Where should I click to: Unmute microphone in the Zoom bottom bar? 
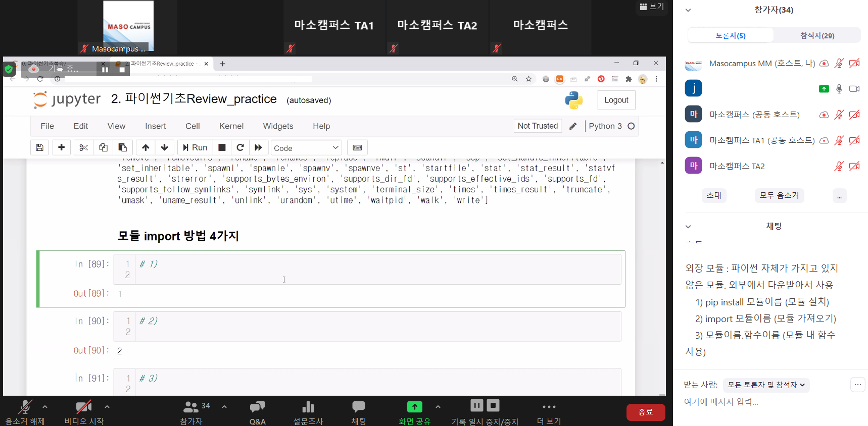pyautogui.click(x=25, y=411)
